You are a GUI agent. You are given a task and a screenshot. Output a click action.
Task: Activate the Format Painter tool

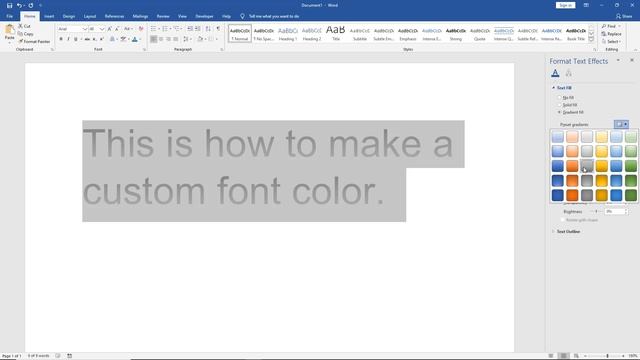tap(34, 41)
